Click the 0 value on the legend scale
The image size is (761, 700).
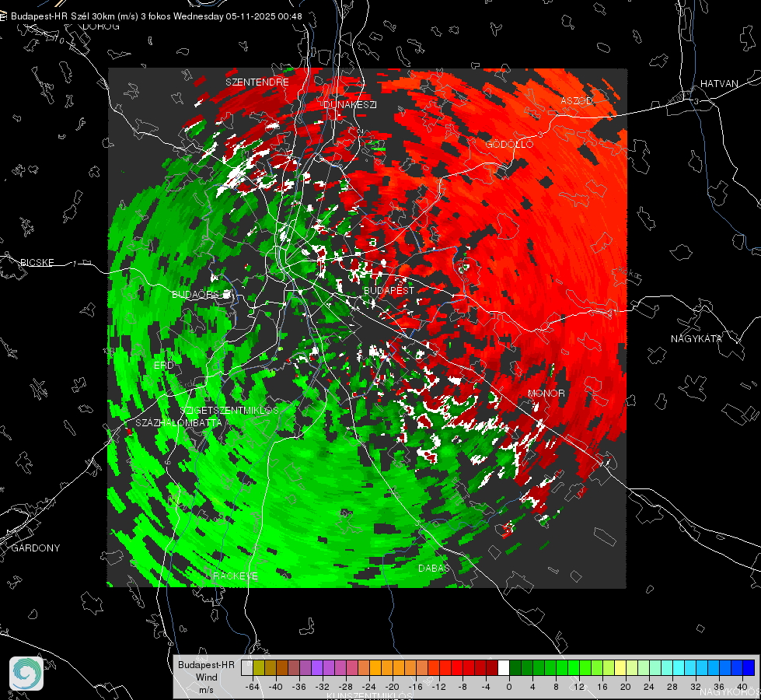[509, 687]
